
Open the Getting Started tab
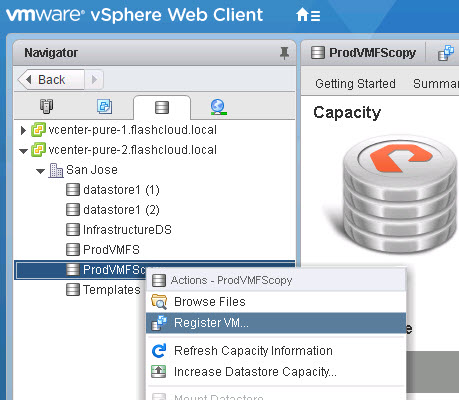click(355, 84)
